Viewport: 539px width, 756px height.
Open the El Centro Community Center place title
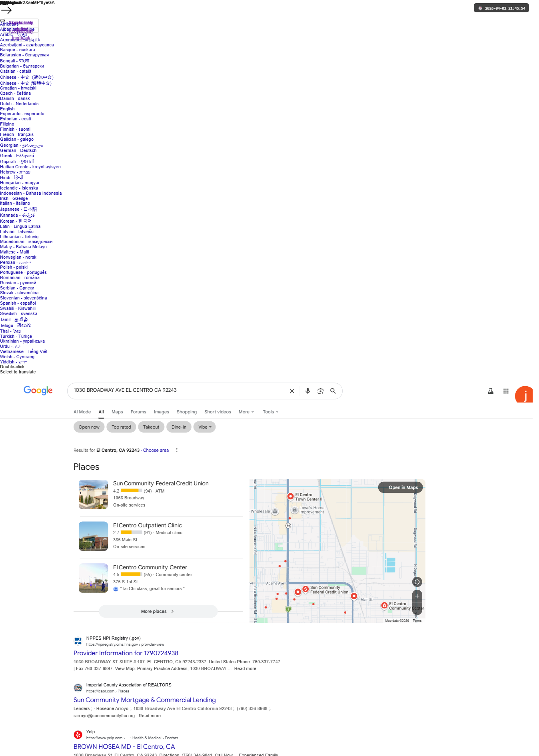150,567
